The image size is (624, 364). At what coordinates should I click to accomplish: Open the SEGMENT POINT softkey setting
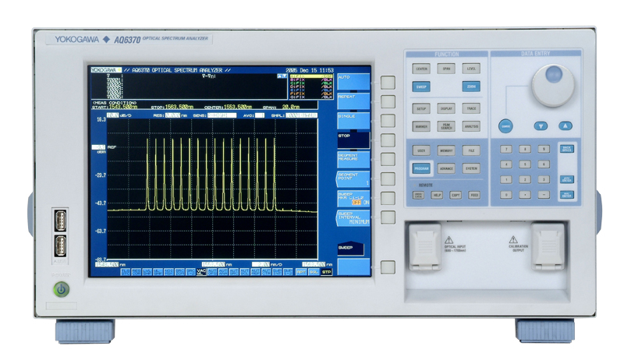(353, 178)
